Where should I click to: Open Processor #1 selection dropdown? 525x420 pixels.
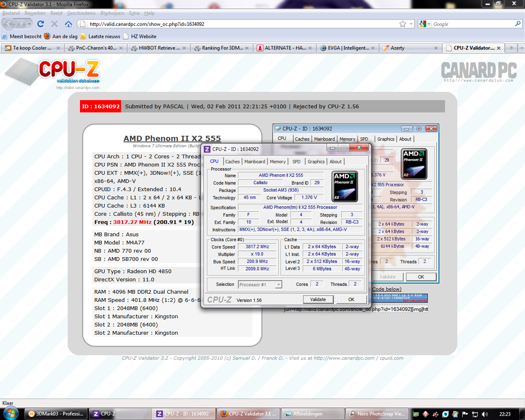click(x=260, y=284)
